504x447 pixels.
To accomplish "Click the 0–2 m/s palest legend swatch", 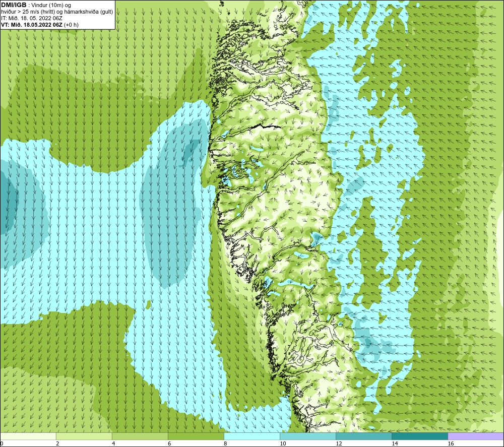I will (28, 436).
